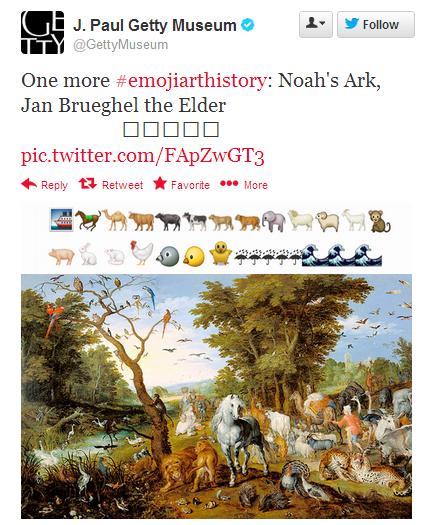Click the monkey emoji
The width and height of the screenshot is (423, 525).
[379, 221]
